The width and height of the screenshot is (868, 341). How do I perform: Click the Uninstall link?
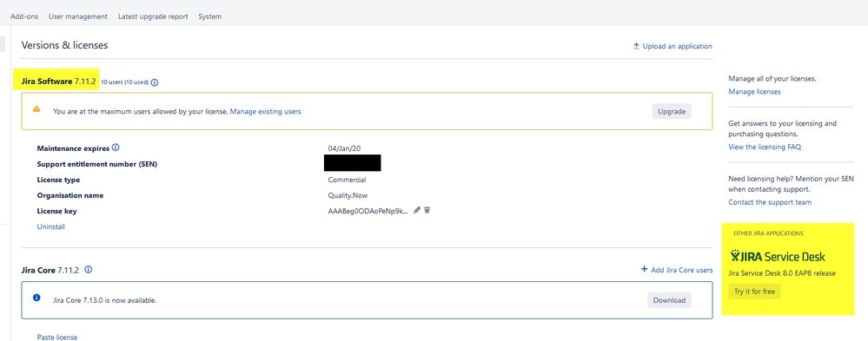coord(51,226)
